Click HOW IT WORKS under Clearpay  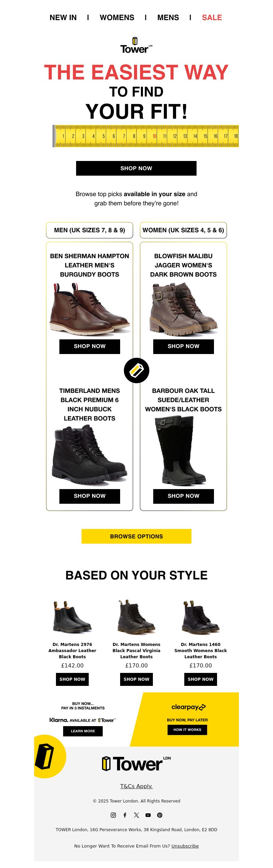(187, 730)
